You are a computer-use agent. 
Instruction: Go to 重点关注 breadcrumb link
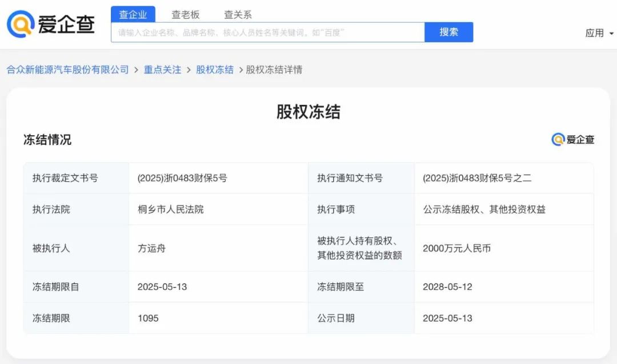click(x=162, y=70)
